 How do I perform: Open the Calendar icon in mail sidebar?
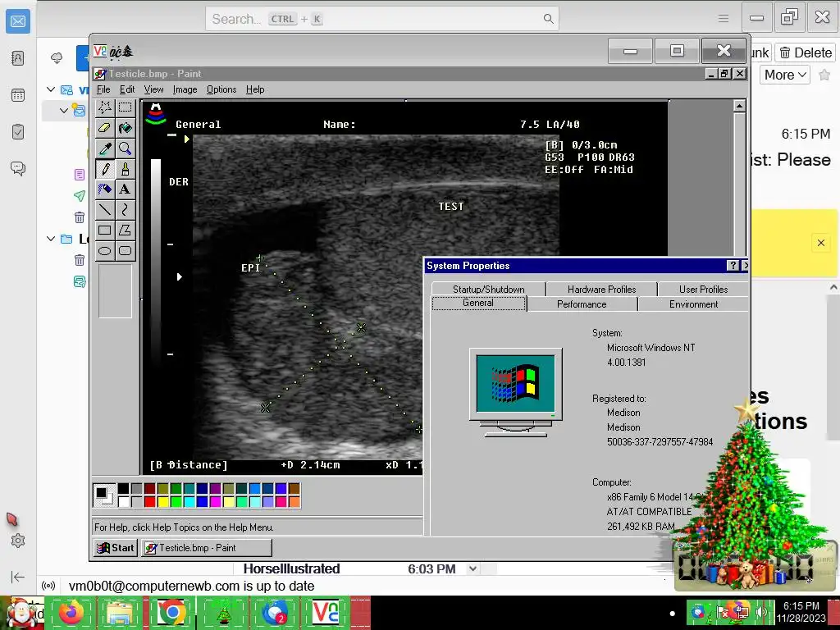(x=18, y=95)
